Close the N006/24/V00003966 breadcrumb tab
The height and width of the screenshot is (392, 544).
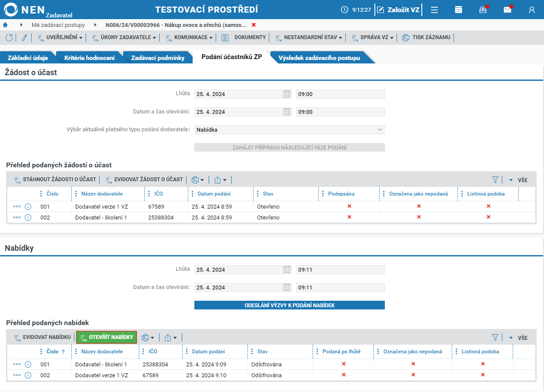(254, 25)
